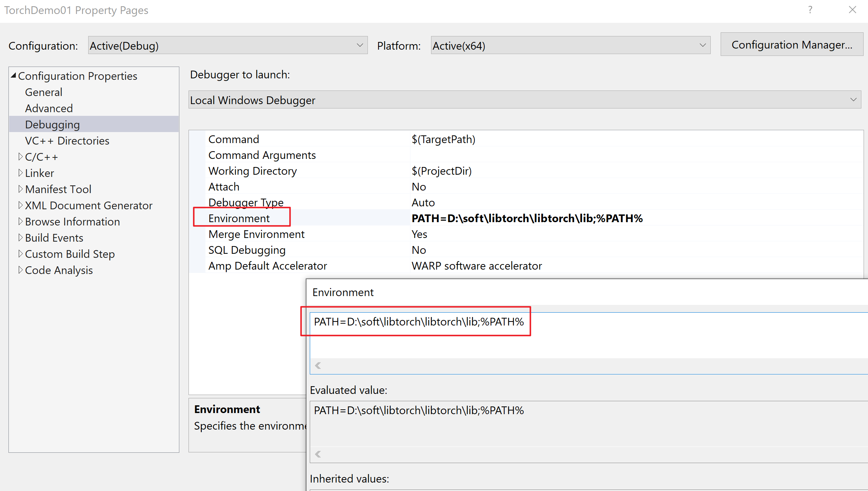Expand the Manifest Tool node

[21, 189]
